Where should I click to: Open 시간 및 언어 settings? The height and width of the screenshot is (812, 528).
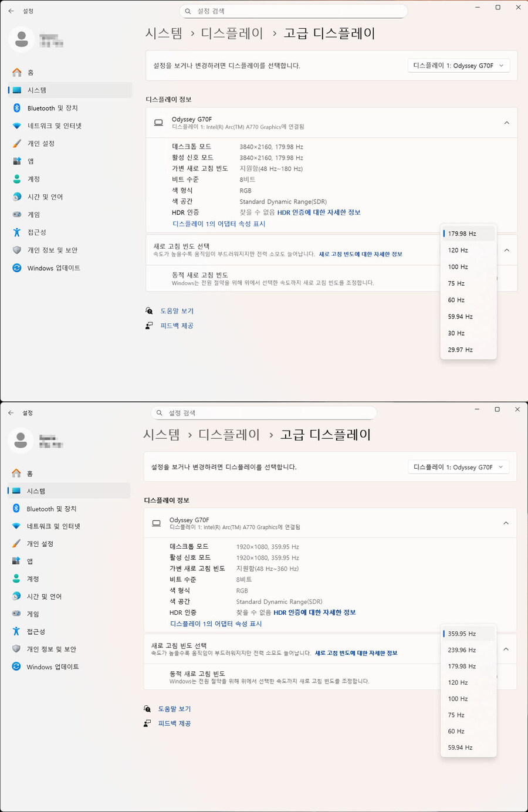(x=46, y=197)
